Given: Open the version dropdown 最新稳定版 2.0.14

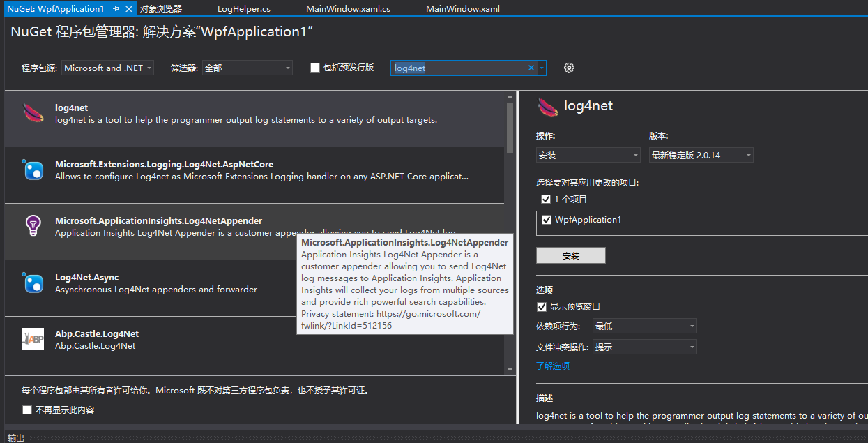Looking at the screenshot, I should pos(701,155).
